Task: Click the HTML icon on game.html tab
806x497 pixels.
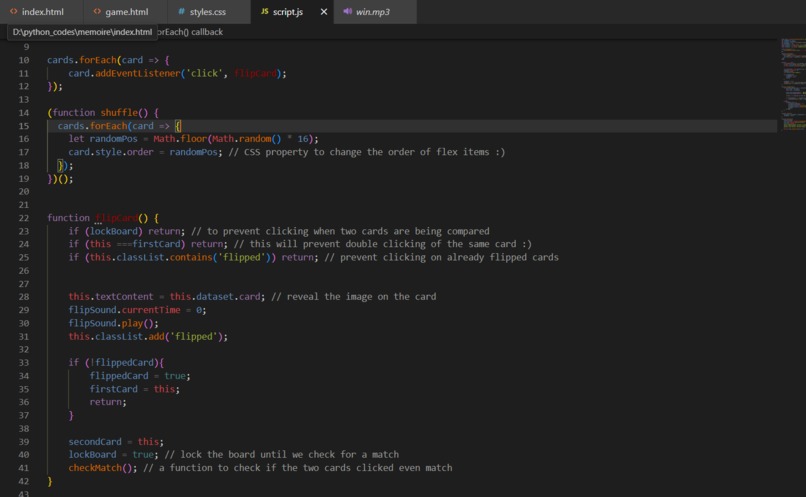Action: [x=97, y=11]
